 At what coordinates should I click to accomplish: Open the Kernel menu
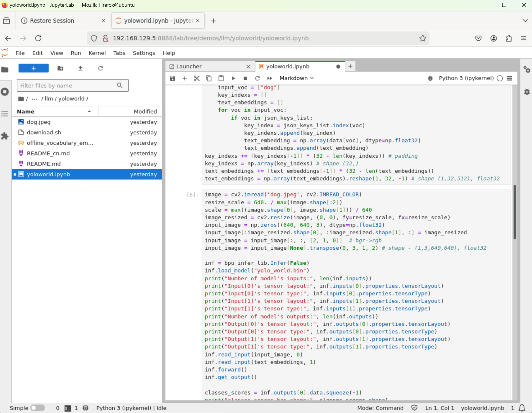97,53
